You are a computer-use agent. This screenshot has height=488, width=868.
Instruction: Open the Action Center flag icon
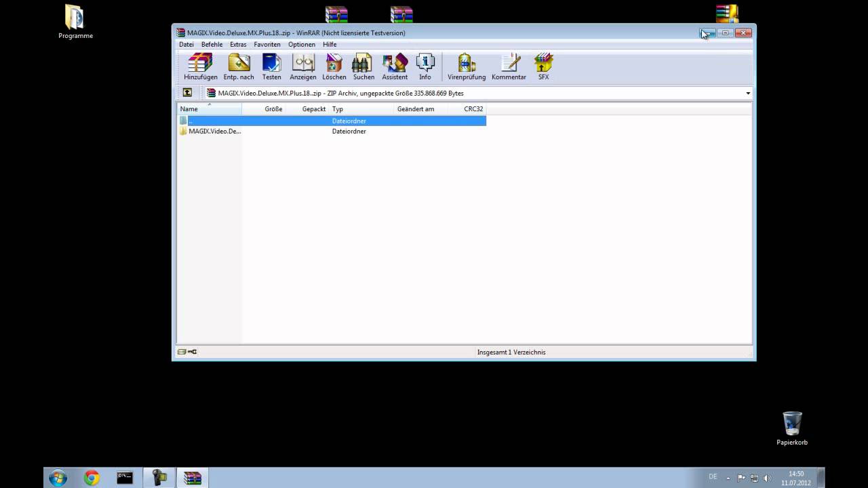click(x=741, y=478)
